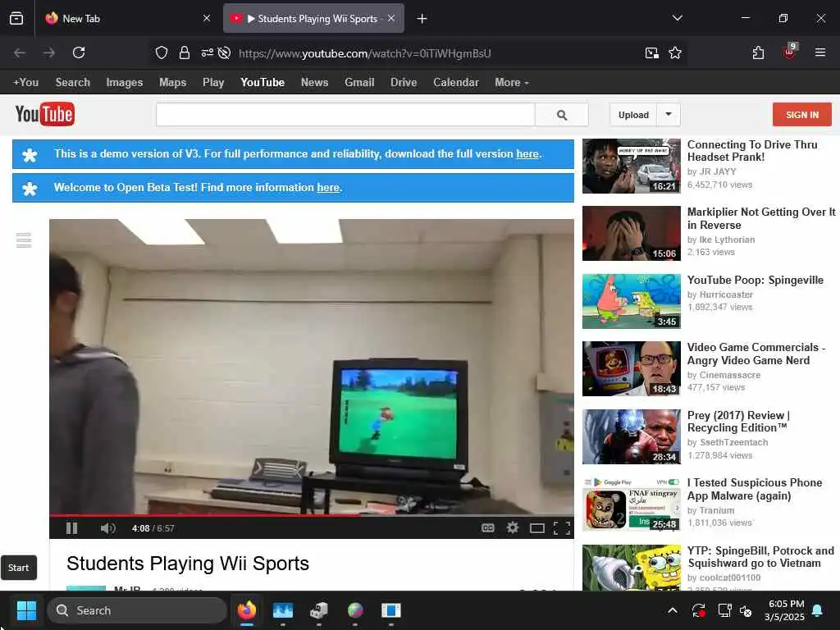
Task: Select Gmail in the Google bar
Action: [359, 83]
